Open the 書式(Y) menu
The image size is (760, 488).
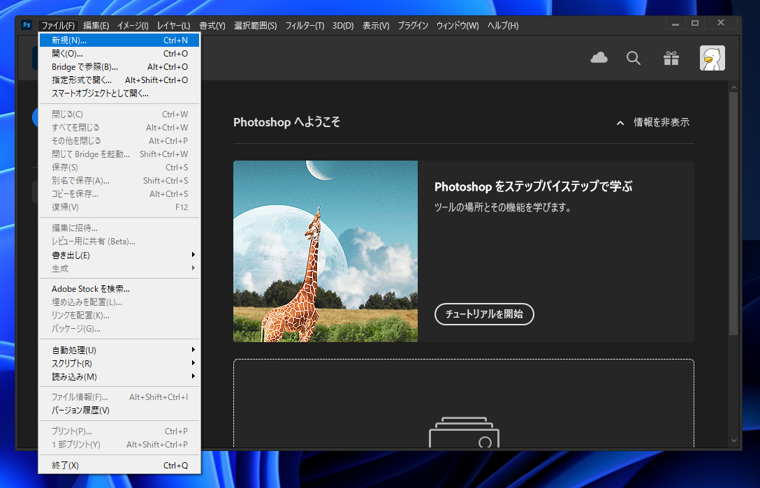point(212,26)
